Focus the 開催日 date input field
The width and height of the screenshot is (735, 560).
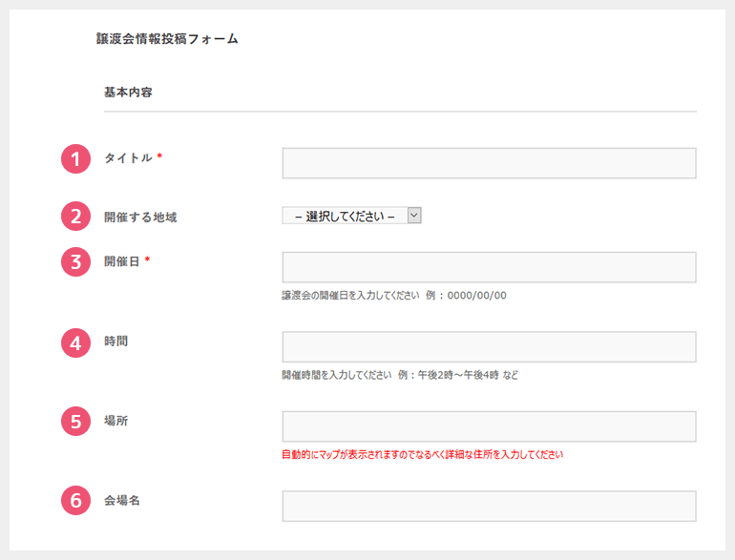(x=489, y=267)
